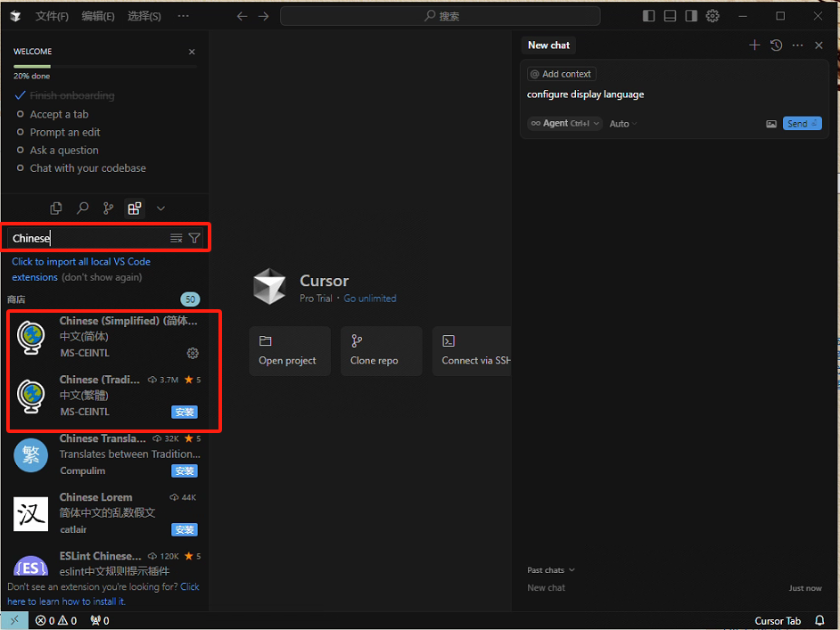Click the Add context button

(562, 74)
